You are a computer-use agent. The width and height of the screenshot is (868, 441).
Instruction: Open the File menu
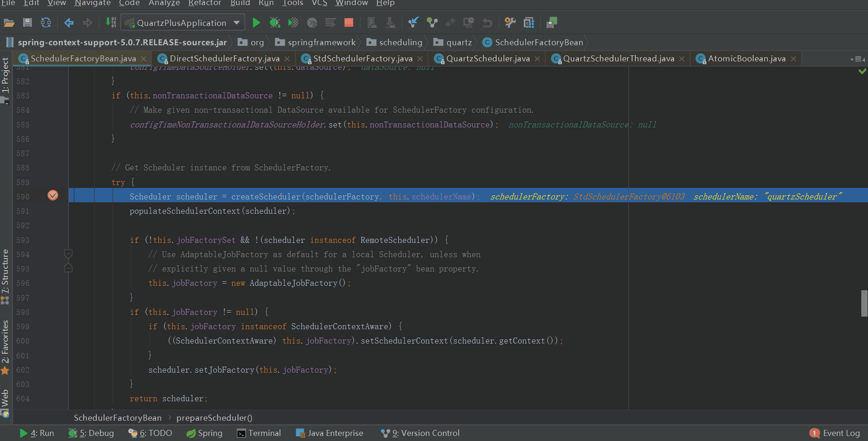(8, 3)
